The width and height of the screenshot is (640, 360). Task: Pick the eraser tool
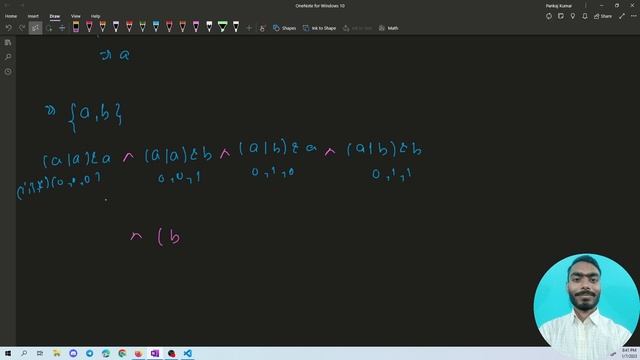coord(76,27)
